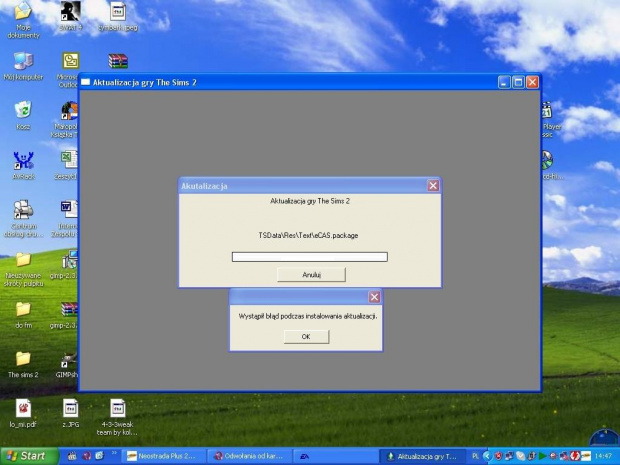Image resolution: width=620 pixels, height=465 pixels.
Task: Switch to the EA taskbar button
Action: (335, 456)
